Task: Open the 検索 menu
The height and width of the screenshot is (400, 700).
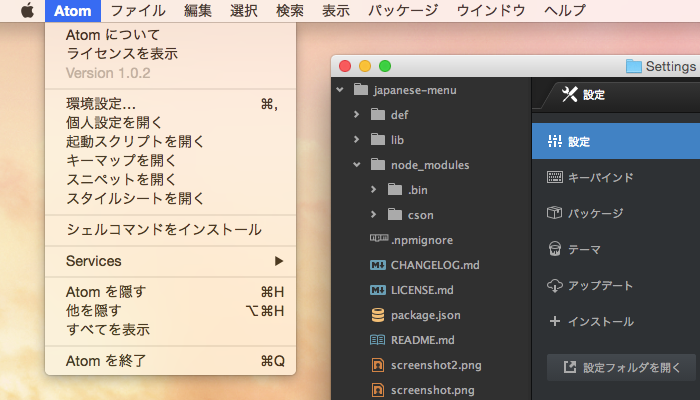Action: 290,10
